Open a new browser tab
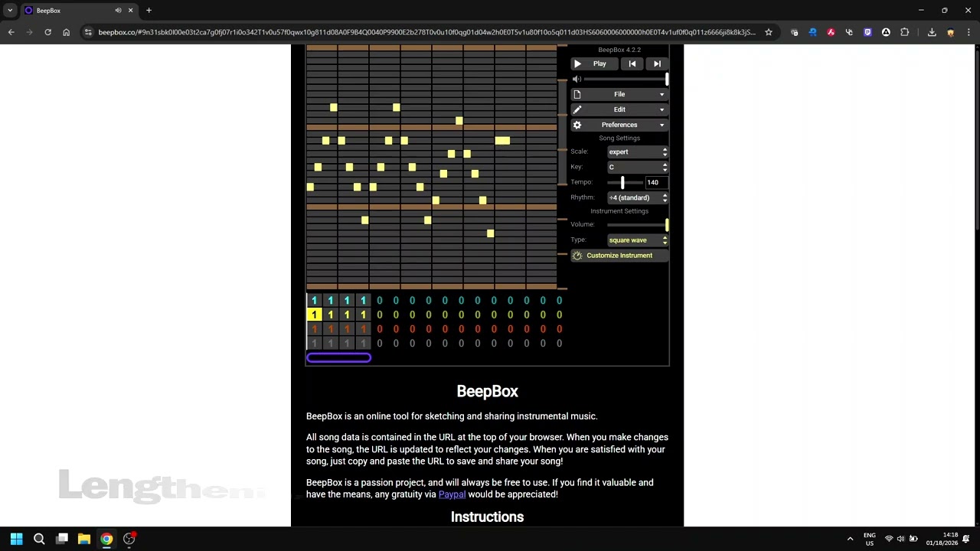Screen dimensions: 980x551 pos(149,11)
